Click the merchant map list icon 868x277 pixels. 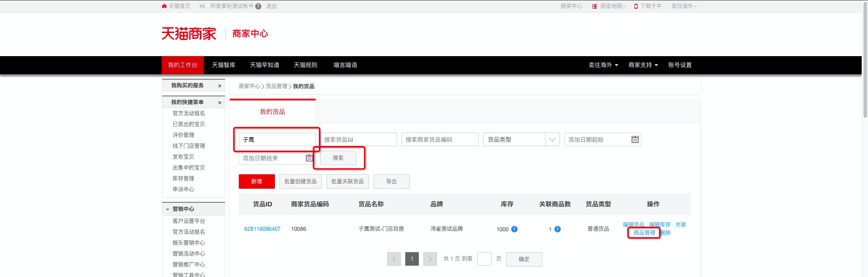(x=594, y=6)
